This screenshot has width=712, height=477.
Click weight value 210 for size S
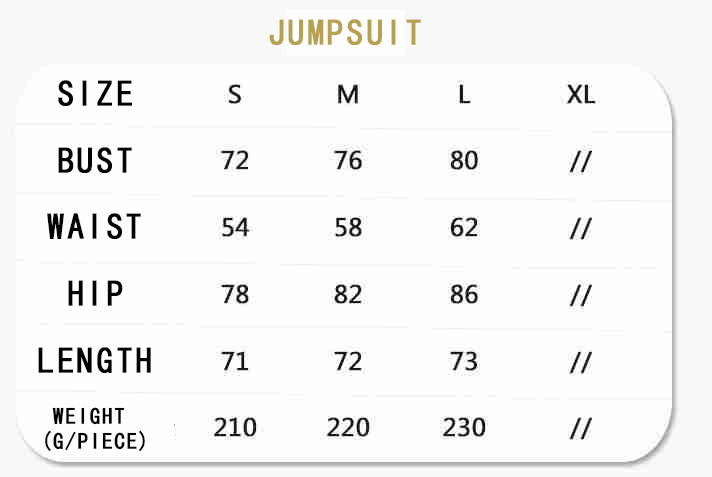pyautogui.click(x=235, y=428)
